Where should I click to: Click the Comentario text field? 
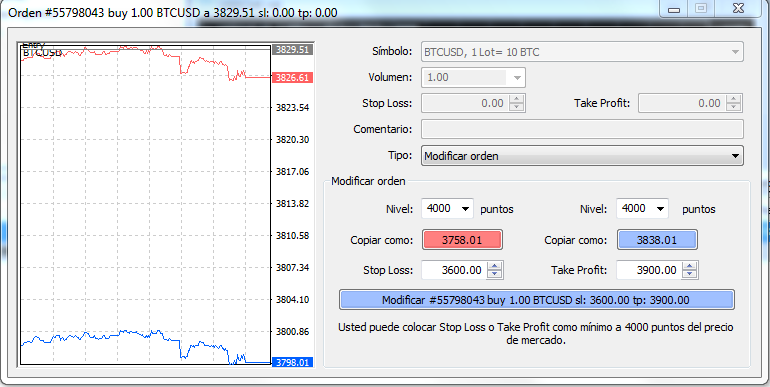(x=582, y=129)
